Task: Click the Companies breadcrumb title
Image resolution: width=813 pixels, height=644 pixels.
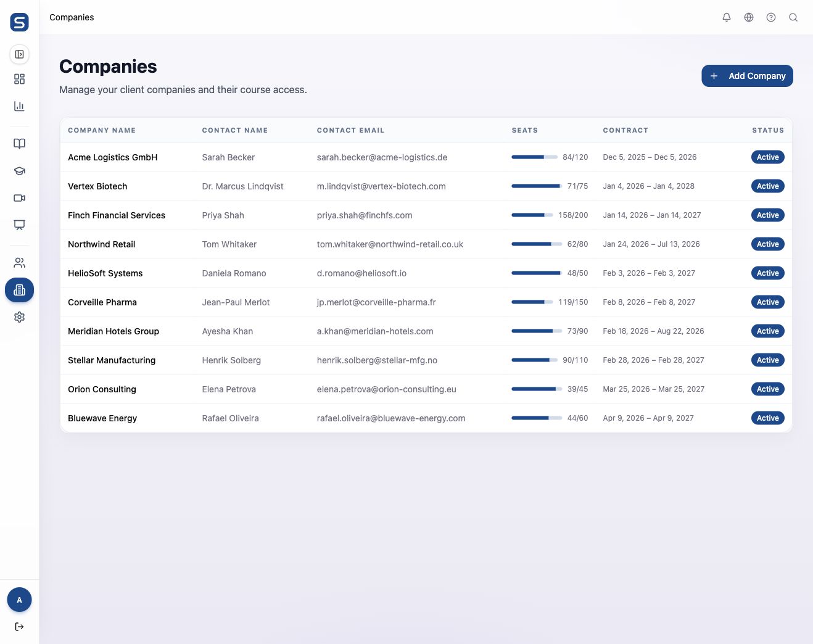Action: click(72, 17)
